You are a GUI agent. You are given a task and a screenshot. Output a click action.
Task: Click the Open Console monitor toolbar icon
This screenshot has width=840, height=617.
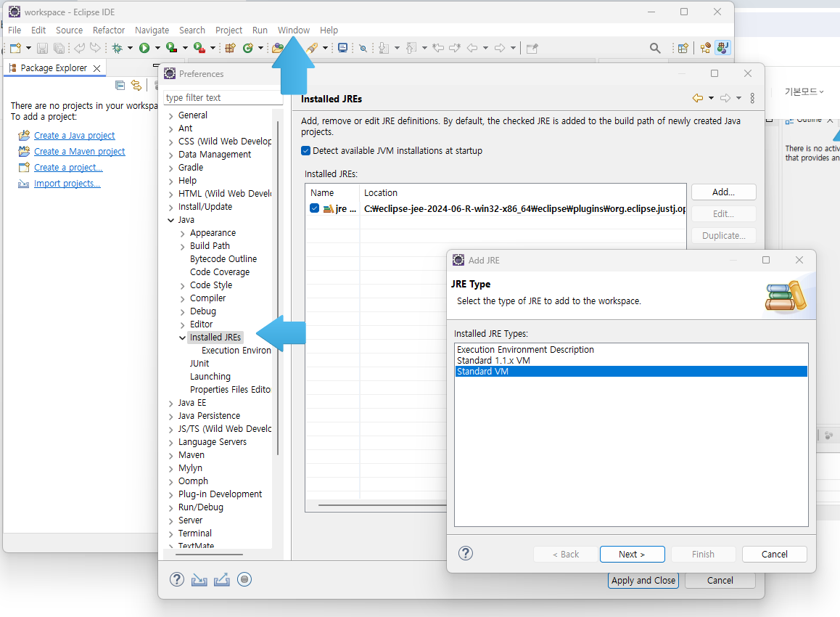point(343,48)
